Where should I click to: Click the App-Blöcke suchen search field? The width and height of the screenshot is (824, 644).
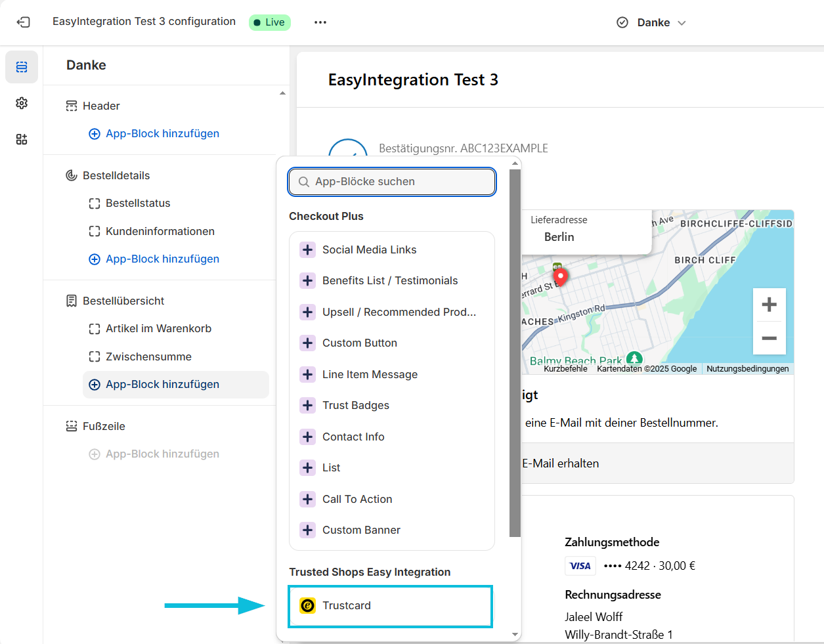click(x=392, y=182)
